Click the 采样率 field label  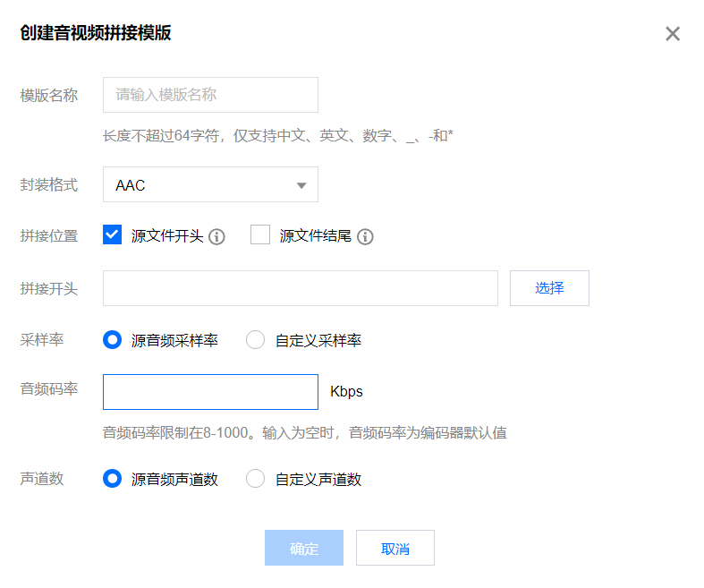pos(42,340)
